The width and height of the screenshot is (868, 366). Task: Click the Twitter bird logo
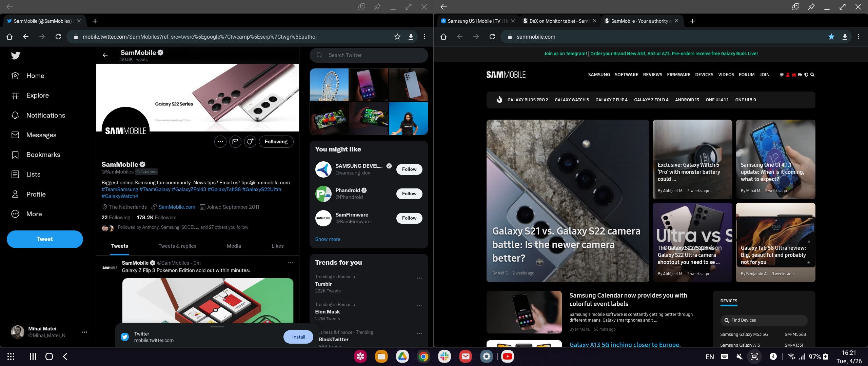pos(16,56)
